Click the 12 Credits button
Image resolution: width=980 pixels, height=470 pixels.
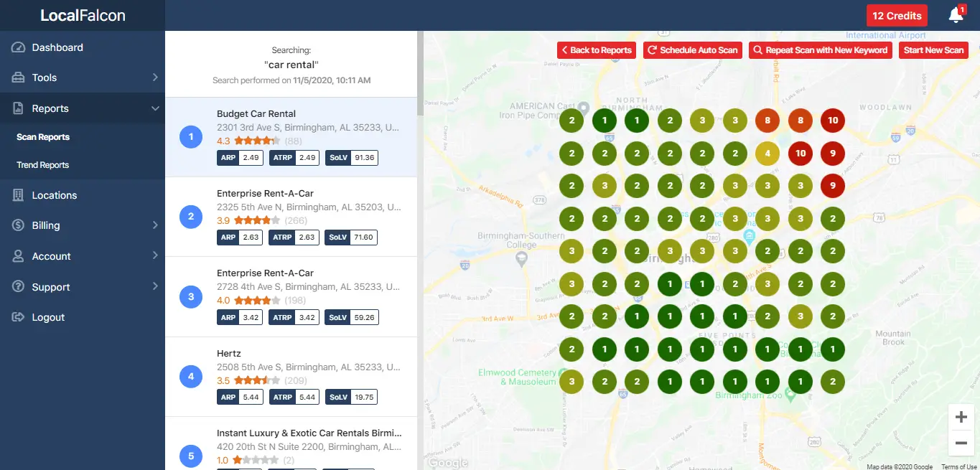click(897, 16)
